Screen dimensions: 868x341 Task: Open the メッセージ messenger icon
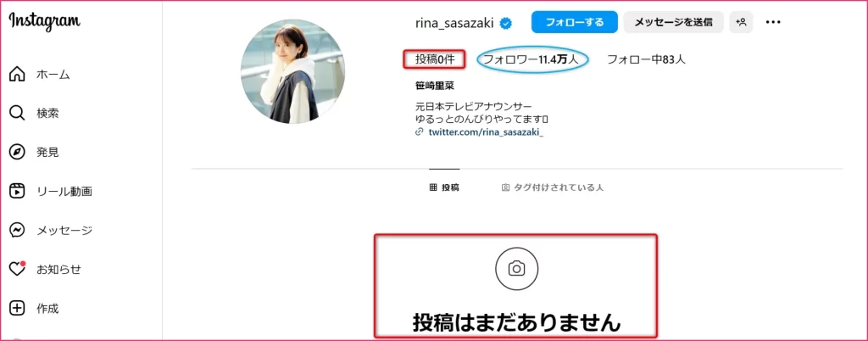click(x=18, y=230)
